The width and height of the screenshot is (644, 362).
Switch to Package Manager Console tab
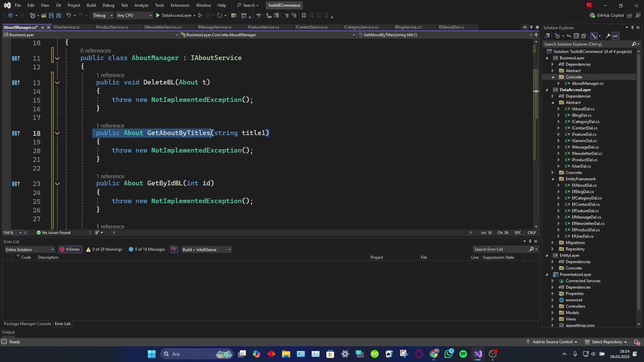[x=28, y=324]
